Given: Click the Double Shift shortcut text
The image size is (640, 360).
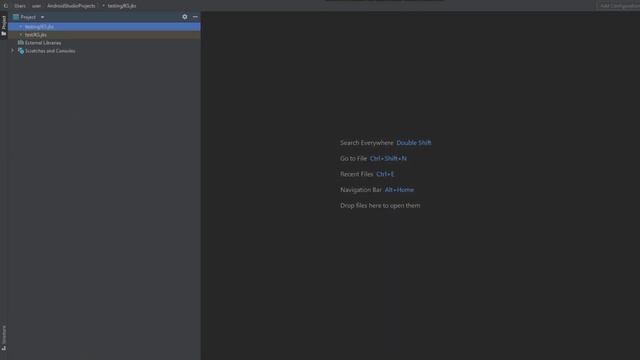Looking at the screenshot, I should (x=413, y=143).
